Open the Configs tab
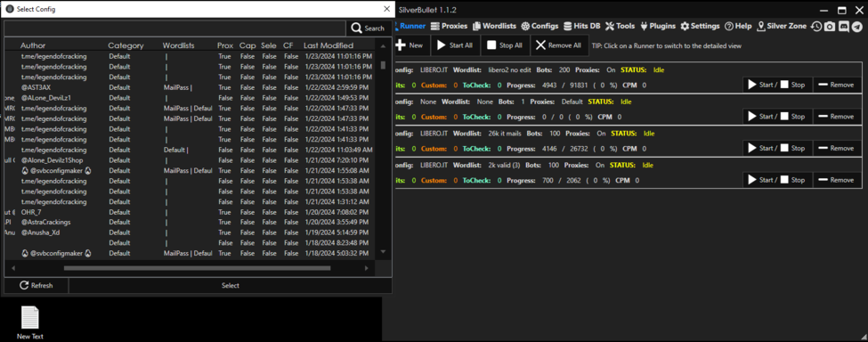 539,26
